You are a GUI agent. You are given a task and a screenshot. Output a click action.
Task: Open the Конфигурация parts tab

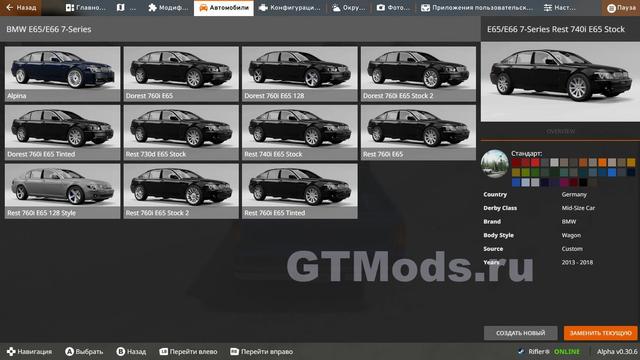290,8
